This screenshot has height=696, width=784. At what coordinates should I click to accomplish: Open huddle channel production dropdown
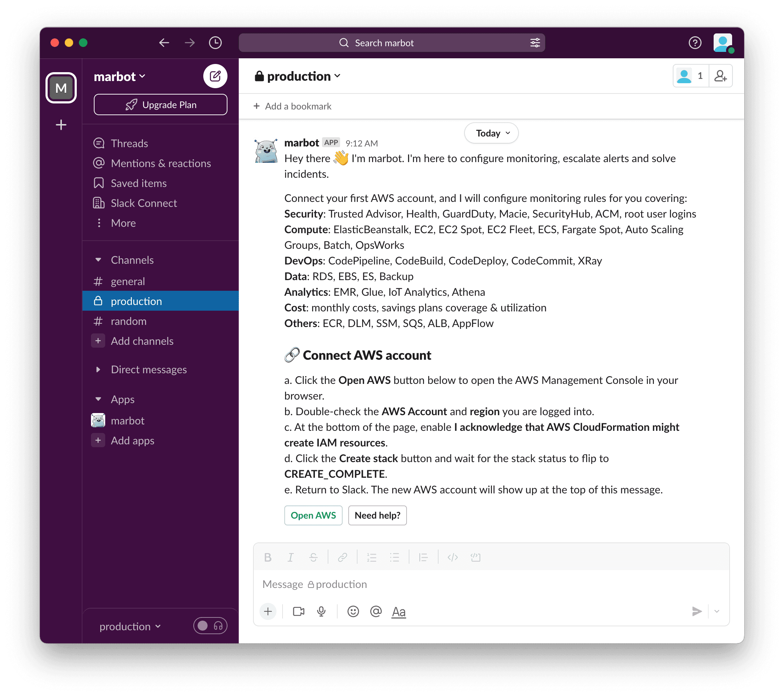[x=130, y=627]
